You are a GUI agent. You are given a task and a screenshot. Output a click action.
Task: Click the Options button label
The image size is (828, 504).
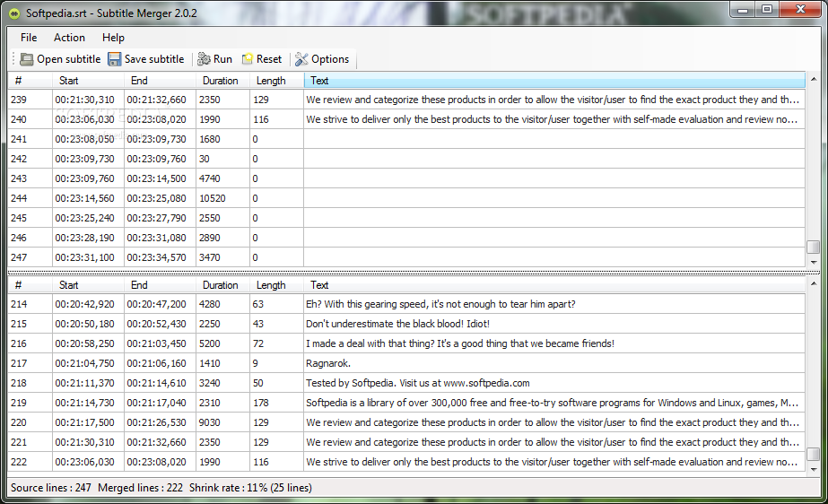330,59
